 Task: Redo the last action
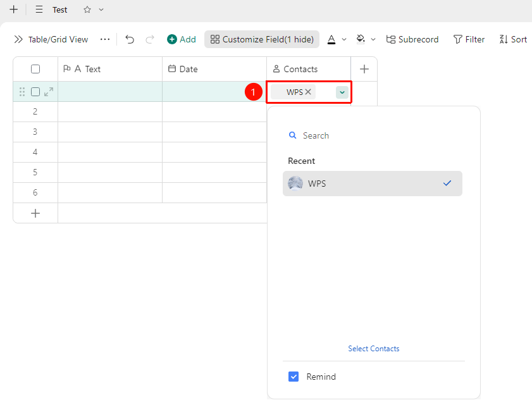pyautogui.click(x=150, y=39)
